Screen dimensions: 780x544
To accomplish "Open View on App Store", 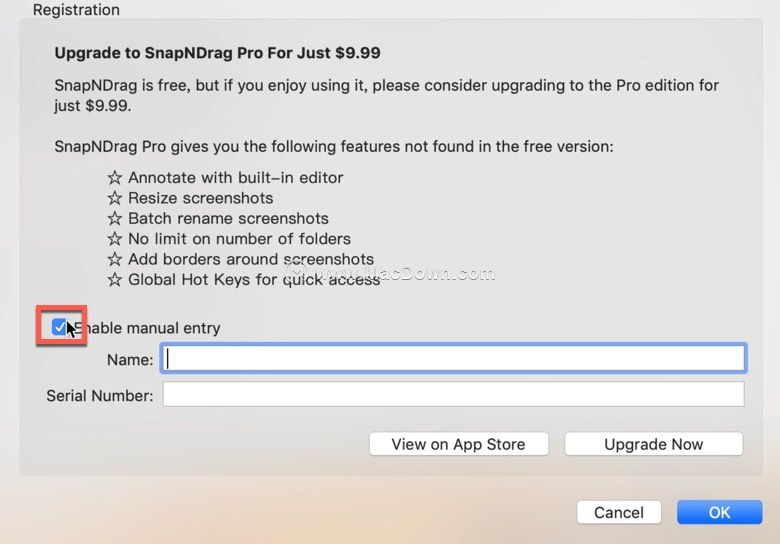I will point(459,444).
